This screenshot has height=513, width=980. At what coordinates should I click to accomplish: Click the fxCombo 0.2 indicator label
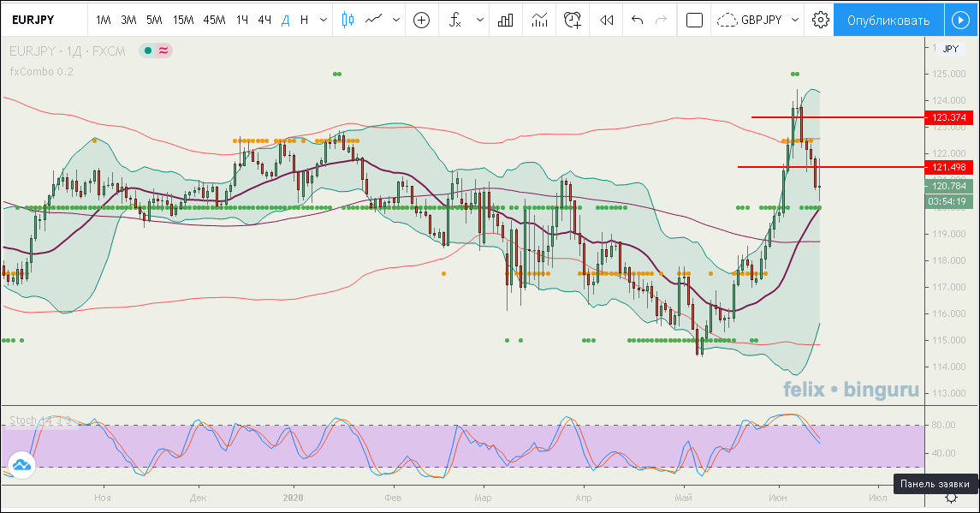(41, 71)
